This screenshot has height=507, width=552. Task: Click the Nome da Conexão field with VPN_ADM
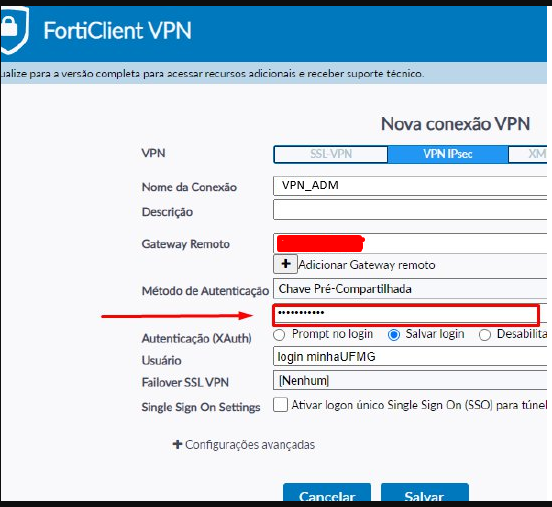pos(410,186)
